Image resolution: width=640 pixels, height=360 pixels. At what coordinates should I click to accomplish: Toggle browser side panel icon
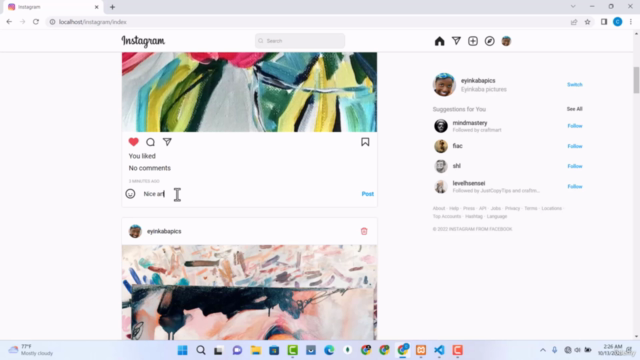[604, 22]
